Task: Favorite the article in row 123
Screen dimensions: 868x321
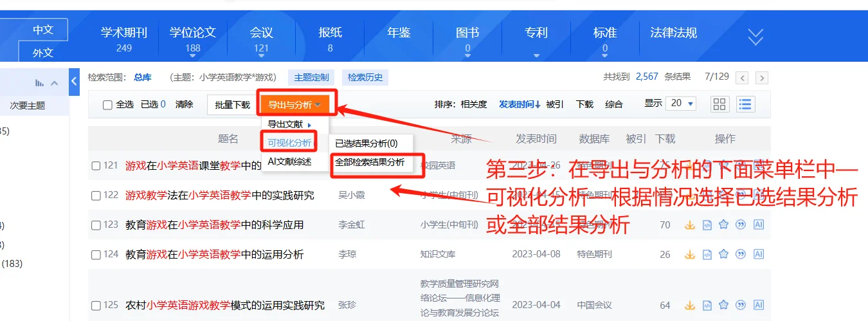Action: (723, 225)
